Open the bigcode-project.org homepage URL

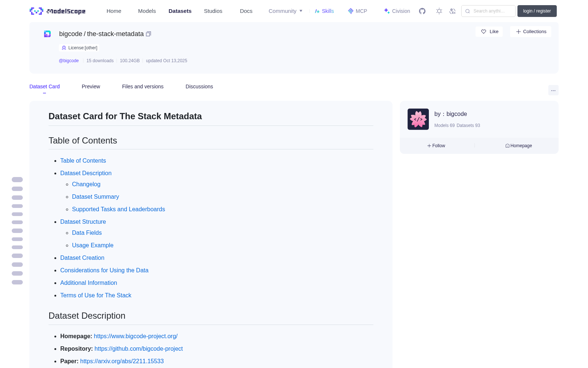pyautogui.click(x=136, y=336)
